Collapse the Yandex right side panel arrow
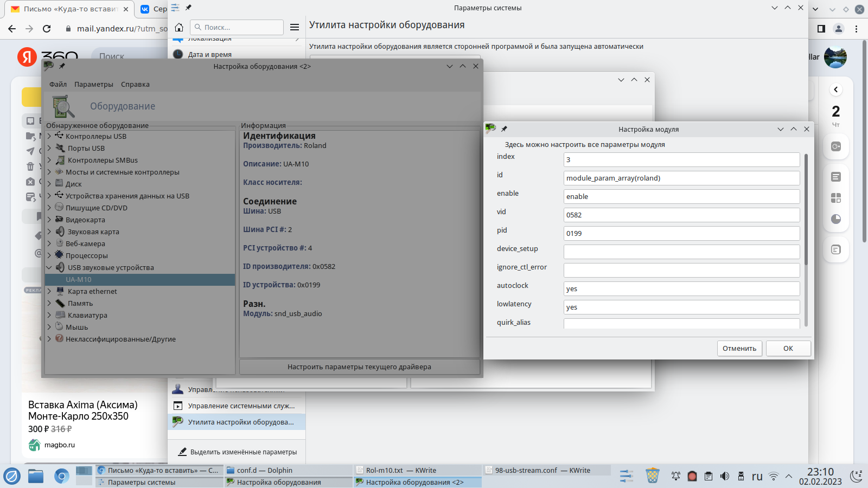868x488 pixels. 836,89
